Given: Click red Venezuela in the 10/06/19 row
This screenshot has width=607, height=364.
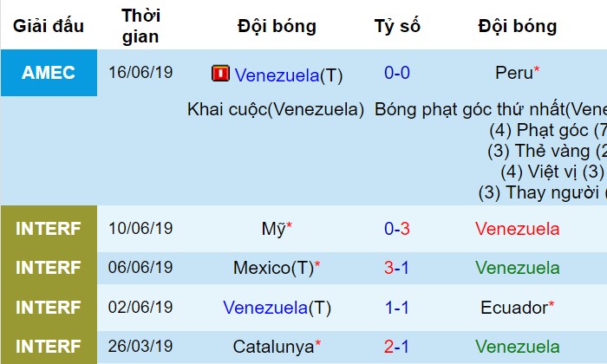Looking at the screenshot, I should coord(517,229).
